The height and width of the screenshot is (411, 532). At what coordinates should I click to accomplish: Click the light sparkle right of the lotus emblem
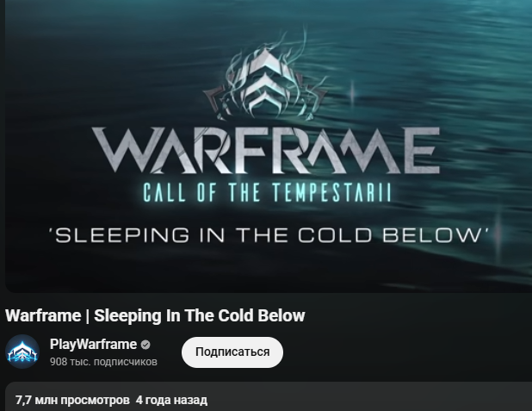pos(352,91)
